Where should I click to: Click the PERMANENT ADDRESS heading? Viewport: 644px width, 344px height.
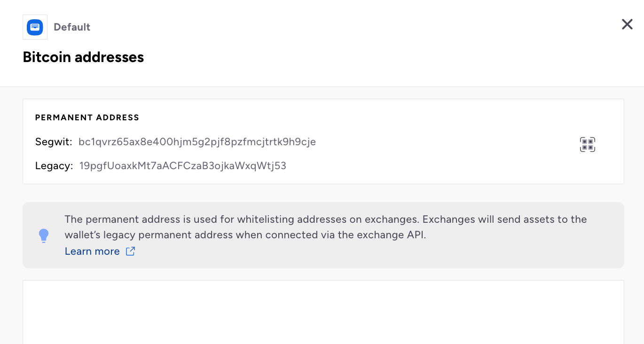click(87, 117)
